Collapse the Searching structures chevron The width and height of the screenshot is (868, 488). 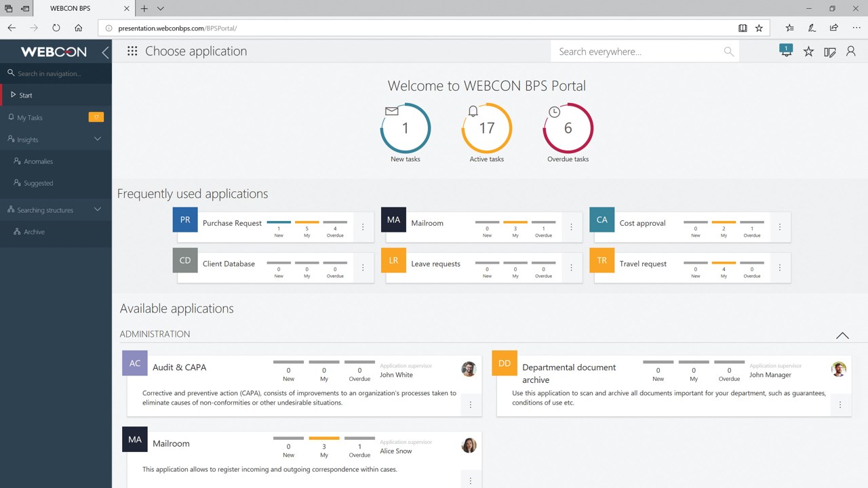98,209
